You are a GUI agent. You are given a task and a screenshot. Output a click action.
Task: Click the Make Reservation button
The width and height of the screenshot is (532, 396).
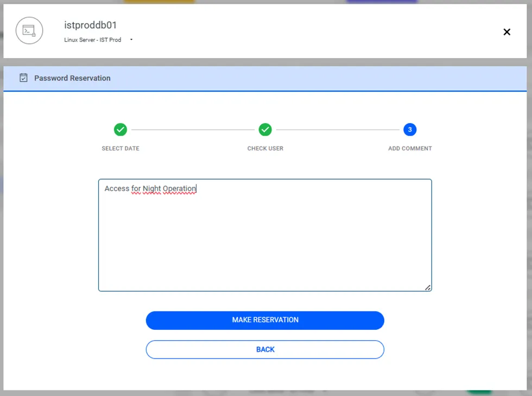(265, 321)
